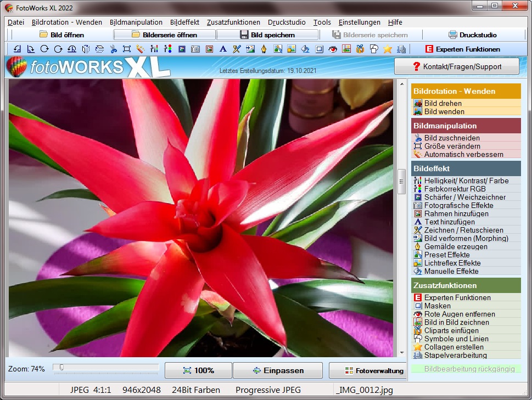Click the light reflex sun toolbar icon
Viewport: 532px width, 400px height.
[x=292, y=49]
